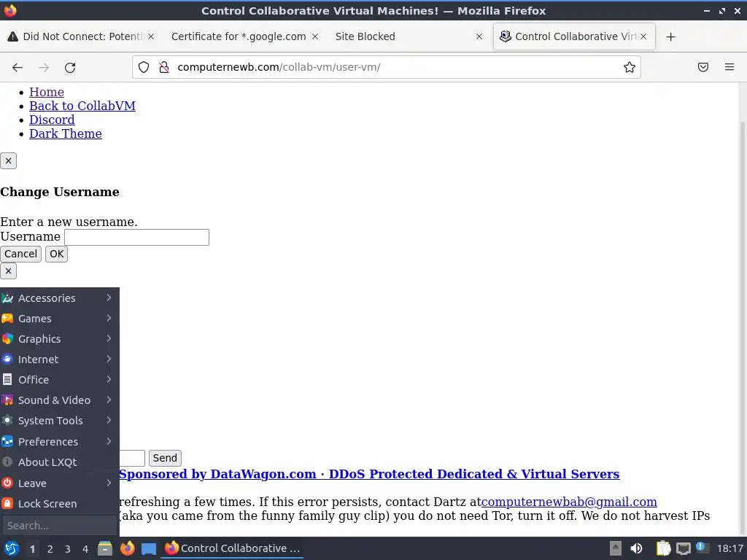Switch to virtual desktop 1
Viewport: 747px width, 560px height.
pos(32,549)
